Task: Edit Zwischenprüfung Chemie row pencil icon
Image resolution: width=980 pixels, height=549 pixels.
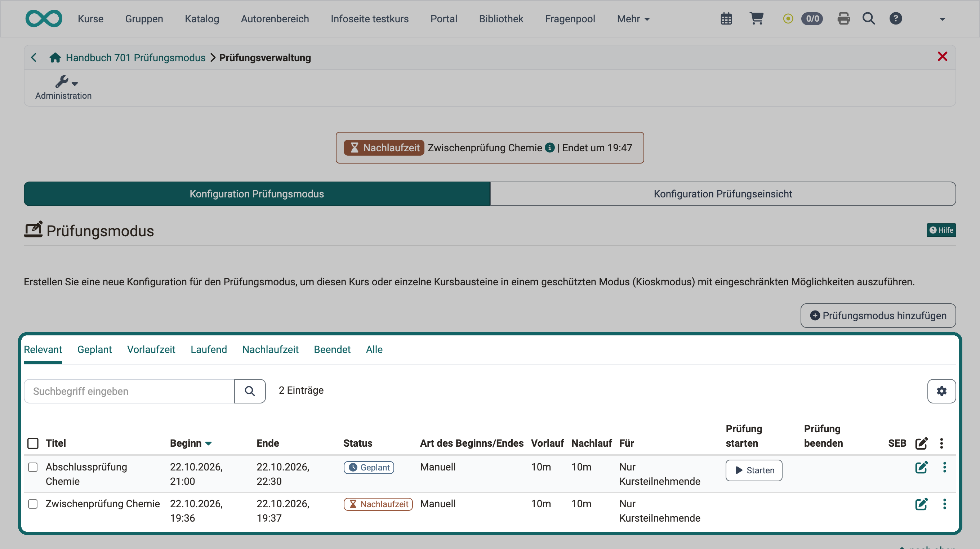Action: (921, 504)
